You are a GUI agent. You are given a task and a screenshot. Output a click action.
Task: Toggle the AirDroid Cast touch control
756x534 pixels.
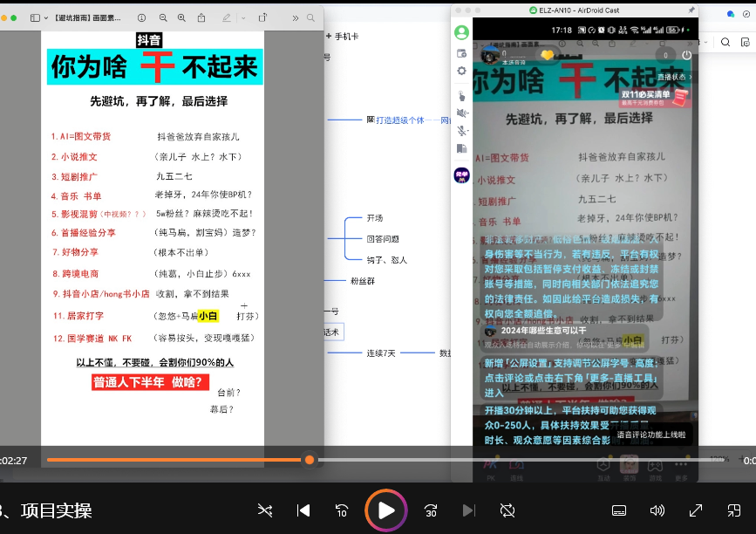[461, 95]
